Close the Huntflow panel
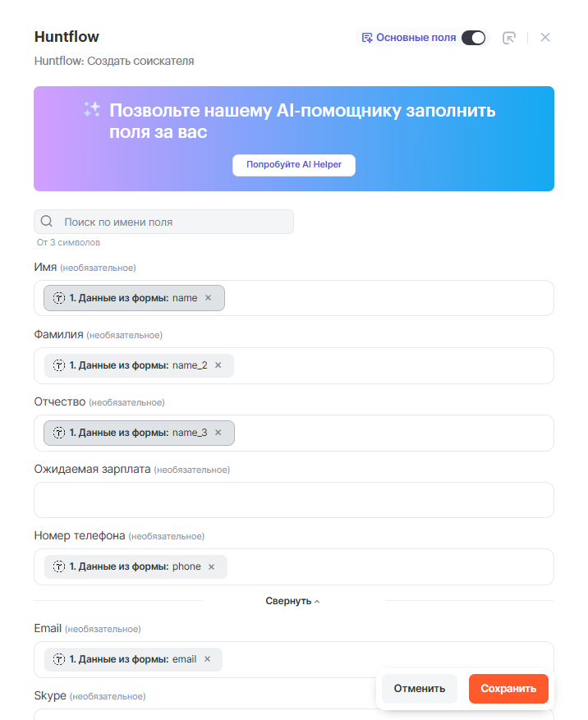The height and width of the screenshot is (720, 588). point(545,38)
